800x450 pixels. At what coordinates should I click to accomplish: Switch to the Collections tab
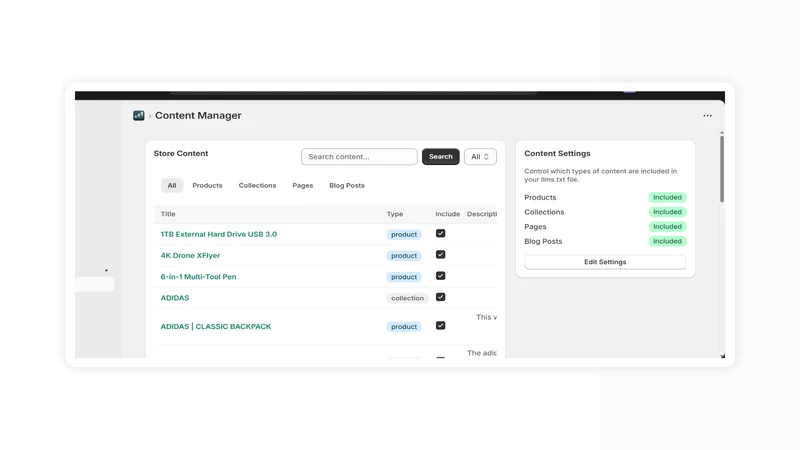pos(257,185)
